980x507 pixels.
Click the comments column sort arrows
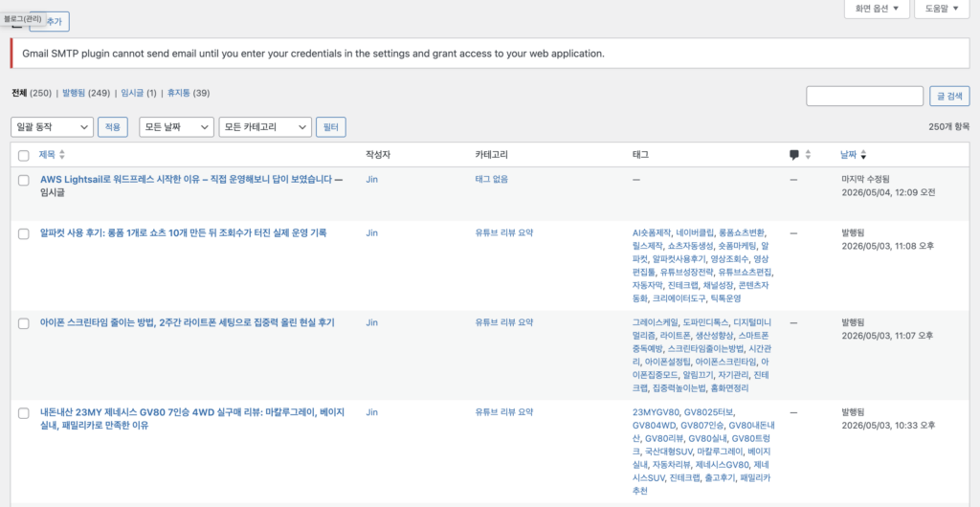pyautogui.click(x=808, y=154)
